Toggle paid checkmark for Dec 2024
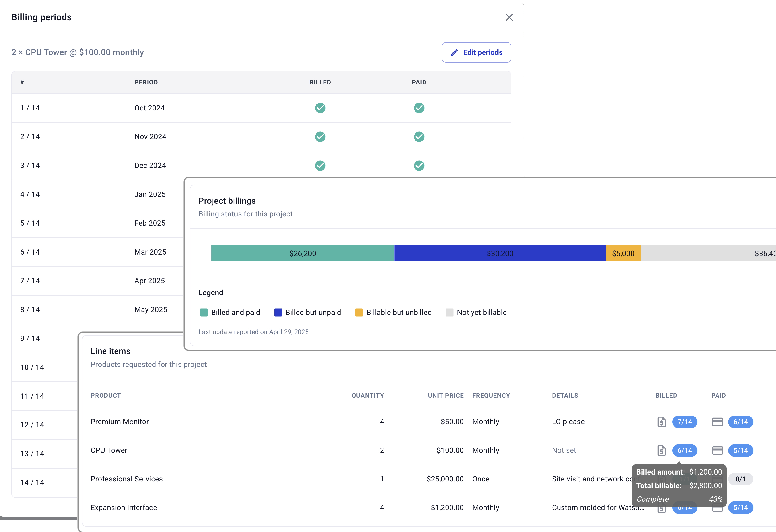The width and height of the screenshot is (776, 532). (x=419, y=165)
